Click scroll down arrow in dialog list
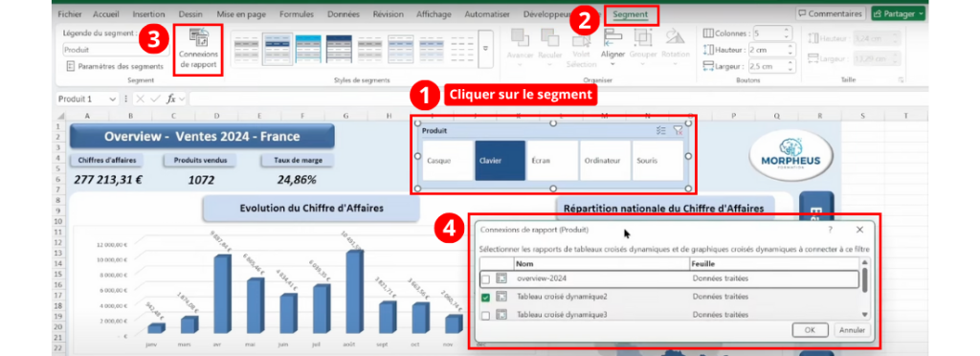 (865, 315)
